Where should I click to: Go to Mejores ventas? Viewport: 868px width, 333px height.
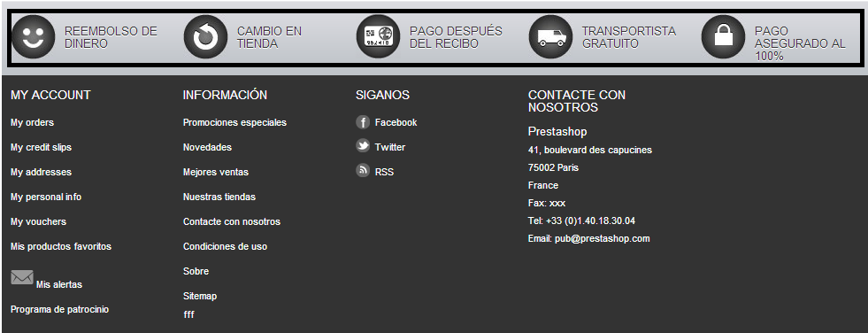216,173
